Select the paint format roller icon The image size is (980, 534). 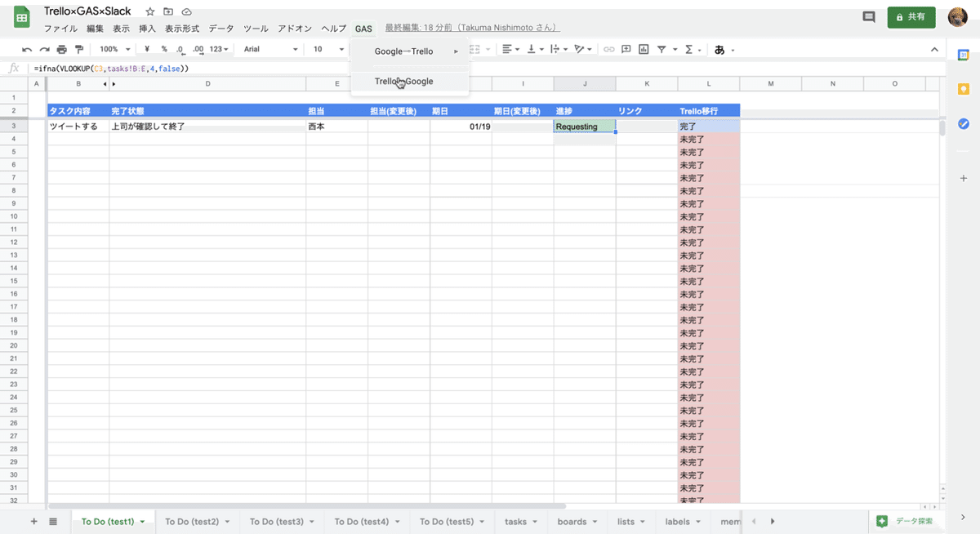click(x=78, y=49)
